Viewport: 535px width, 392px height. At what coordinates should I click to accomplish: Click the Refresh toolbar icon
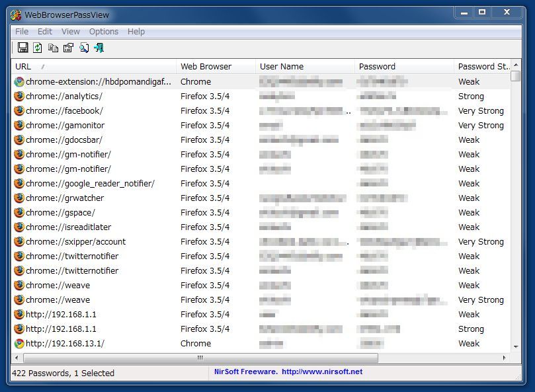point(38,48)
